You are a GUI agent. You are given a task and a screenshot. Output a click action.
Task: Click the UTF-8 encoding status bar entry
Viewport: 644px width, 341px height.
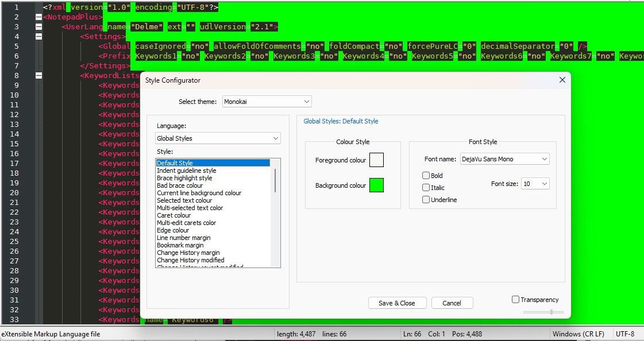(624, 334)
